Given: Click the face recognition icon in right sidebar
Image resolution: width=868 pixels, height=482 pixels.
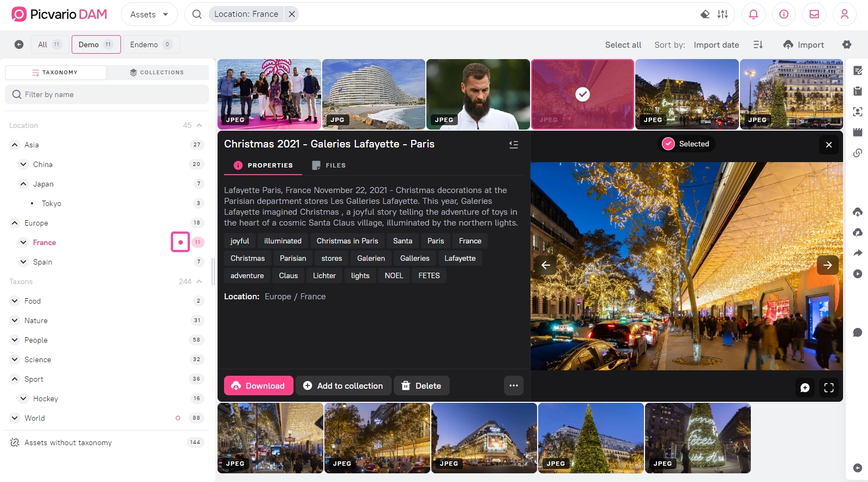Looking at the screenshot, I should click(858, 112).
